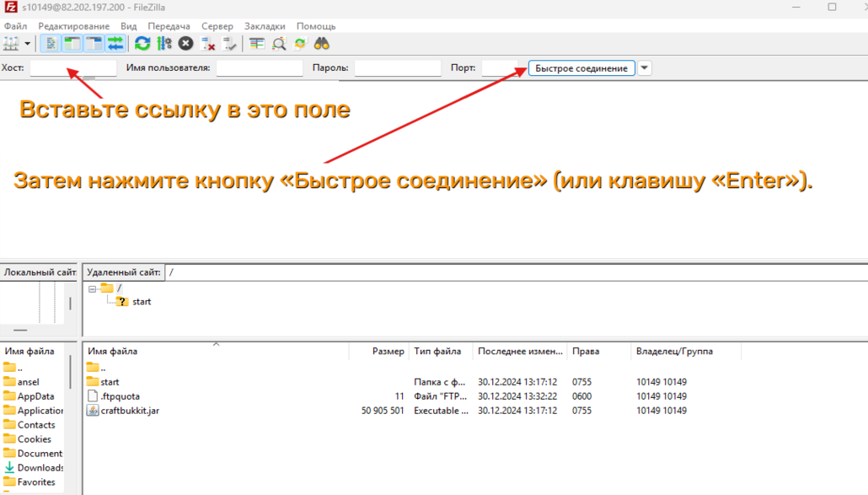Click the local file list scrollbar
This screenshot has width=868, height=495.
coord(70,372)
